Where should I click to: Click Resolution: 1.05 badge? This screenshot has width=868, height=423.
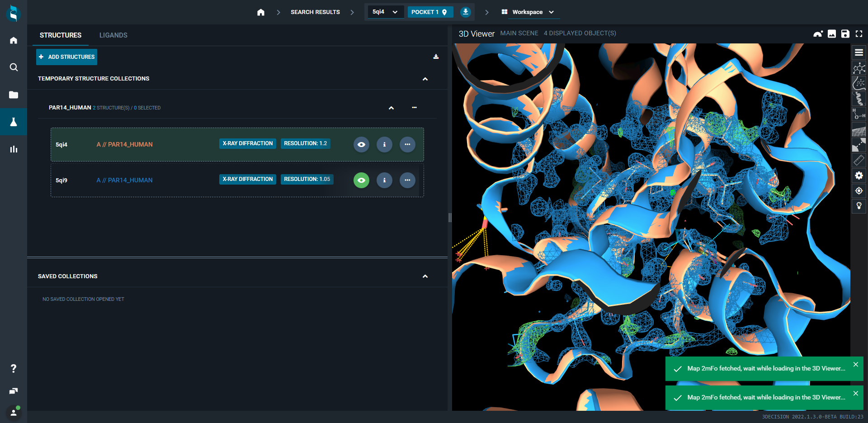coord(307,179)
